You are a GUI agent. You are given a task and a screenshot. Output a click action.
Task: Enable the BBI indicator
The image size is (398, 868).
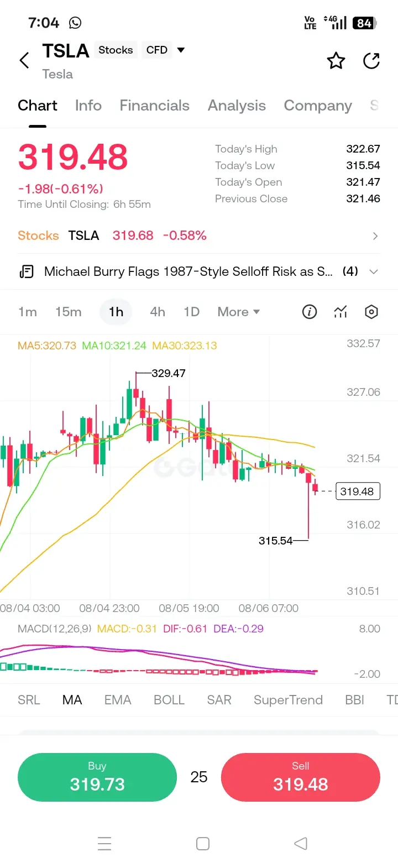point(355,700)
